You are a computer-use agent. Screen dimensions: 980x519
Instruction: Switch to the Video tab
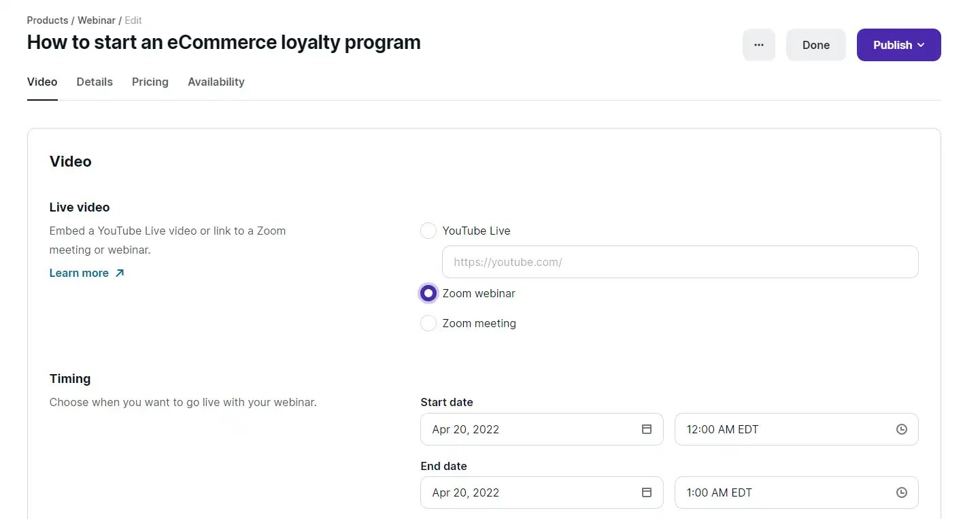(42, 82)
